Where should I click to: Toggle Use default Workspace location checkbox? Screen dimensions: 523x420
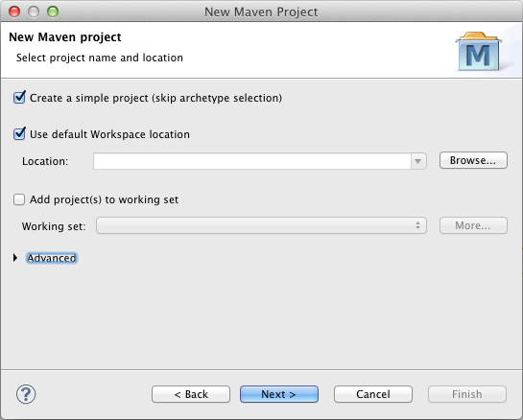[19, 134]
